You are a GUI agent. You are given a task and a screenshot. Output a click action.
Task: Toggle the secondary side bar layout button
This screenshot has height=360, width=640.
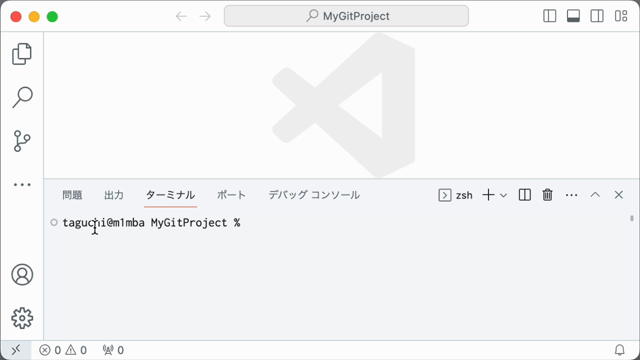coord(597,16)
